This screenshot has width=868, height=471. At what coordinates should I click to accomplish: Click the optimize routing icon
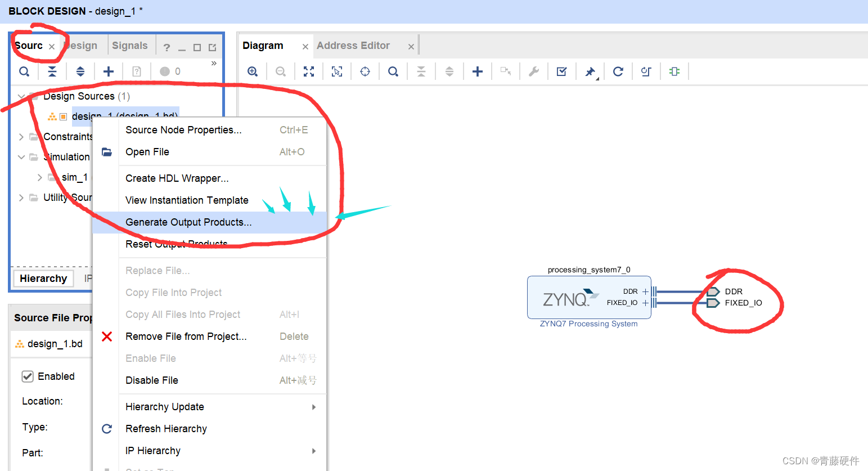click(646, 71)
